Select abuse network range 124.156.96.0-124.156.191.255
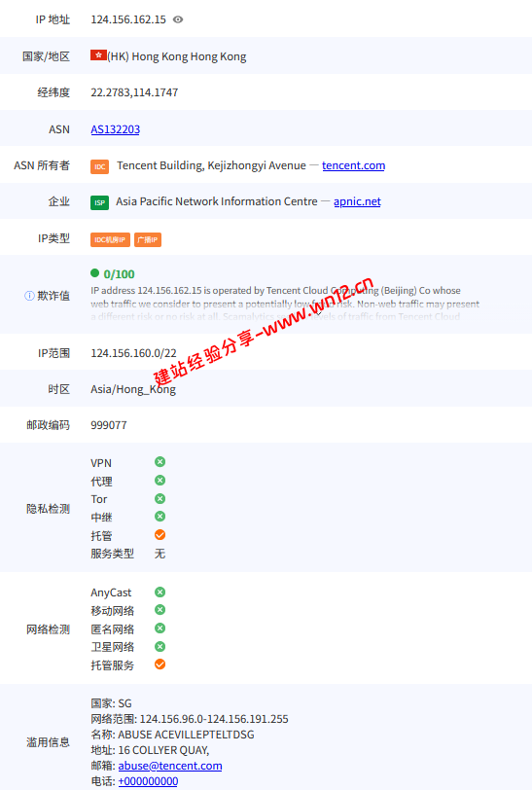 (214, 719)
